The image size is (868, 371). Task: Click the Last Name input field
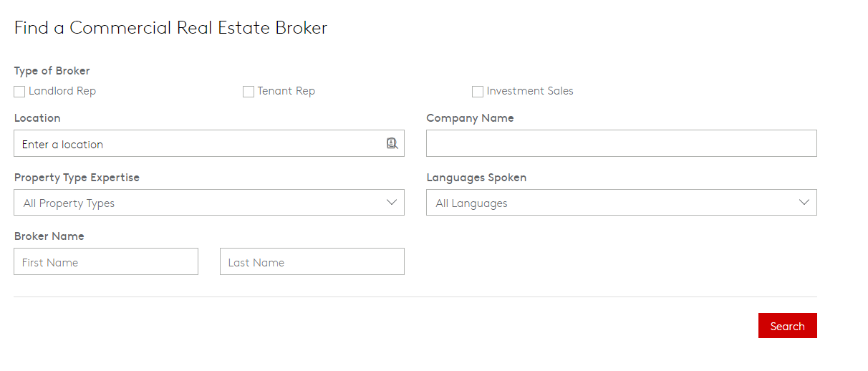coord(312,262)
